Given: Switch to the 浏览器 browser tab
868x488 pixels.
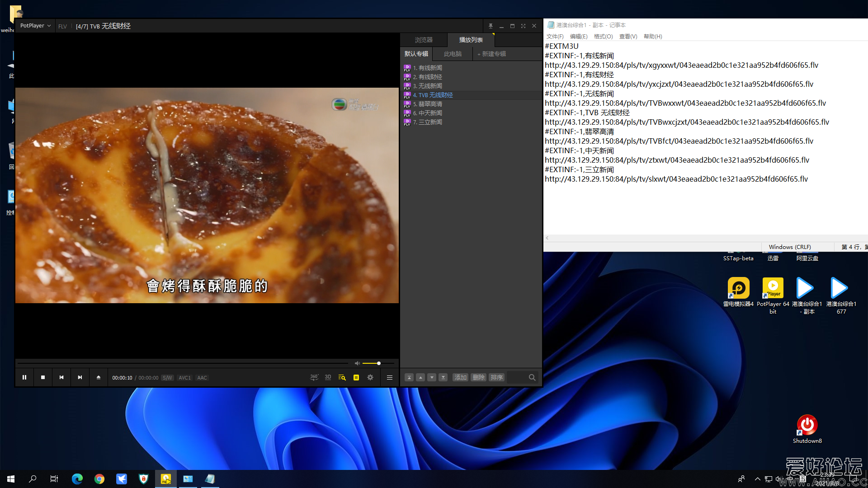Looking at the screenshot, I should (x=424, y=40).
